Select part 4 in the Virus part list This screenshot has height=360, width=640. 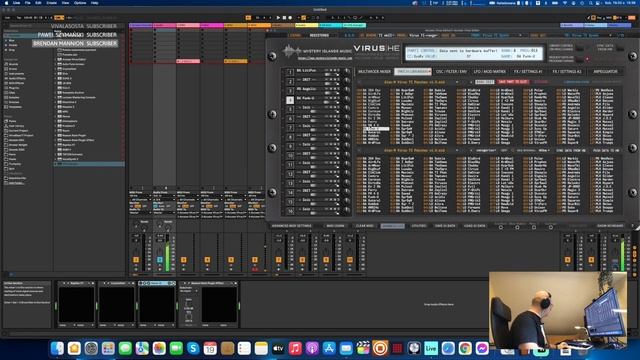click(290, 100)
